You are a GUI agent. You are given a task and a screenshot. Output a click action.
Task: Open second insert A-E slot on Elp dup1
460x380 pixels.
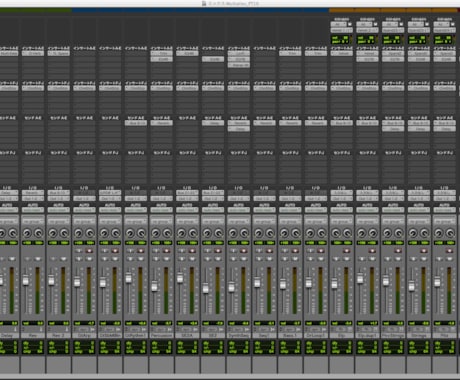click(367, 59)
